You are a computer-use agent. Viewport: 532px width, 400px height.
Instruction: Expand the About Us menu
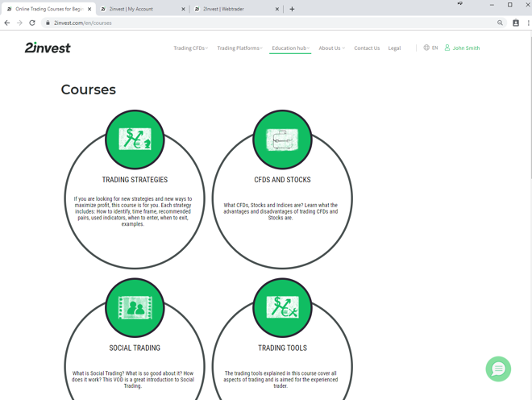(x=331, y=48)
